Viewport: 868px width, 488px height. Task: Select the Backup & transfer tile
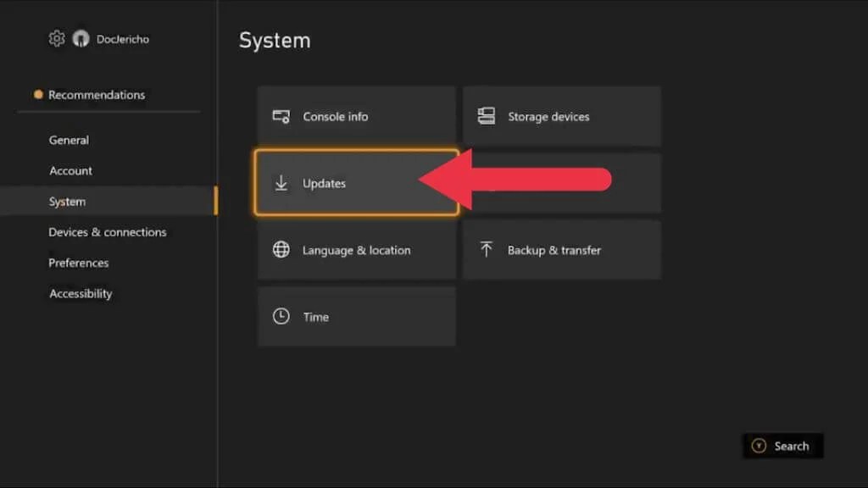[x=562, y=249]
